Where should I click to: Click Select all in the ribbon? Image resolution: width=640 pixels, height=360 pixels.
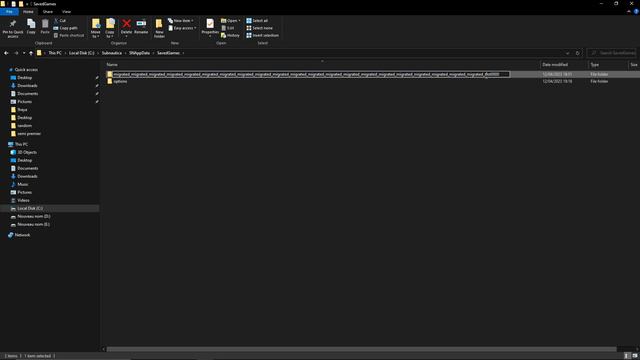coord(257,20)
